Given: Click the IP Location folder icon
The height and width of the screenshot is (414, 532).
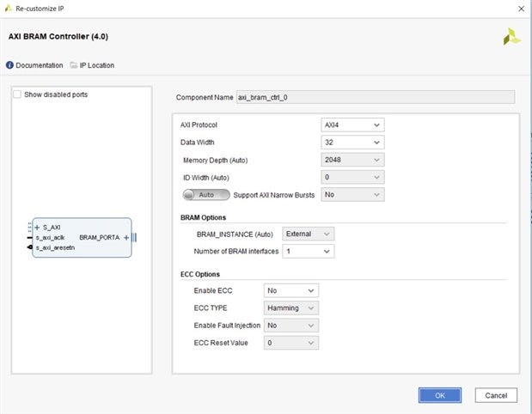Looking at the screenshot, I should point(74,65).
